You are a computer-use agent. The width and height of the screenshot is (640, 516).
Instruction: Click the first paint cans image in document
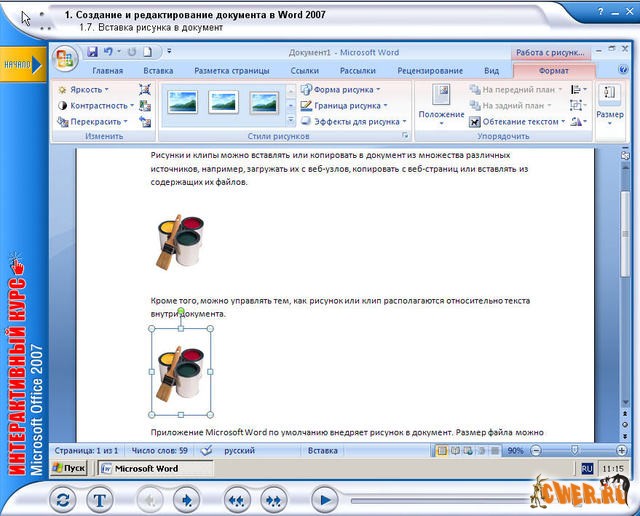[x=181, y=241]
